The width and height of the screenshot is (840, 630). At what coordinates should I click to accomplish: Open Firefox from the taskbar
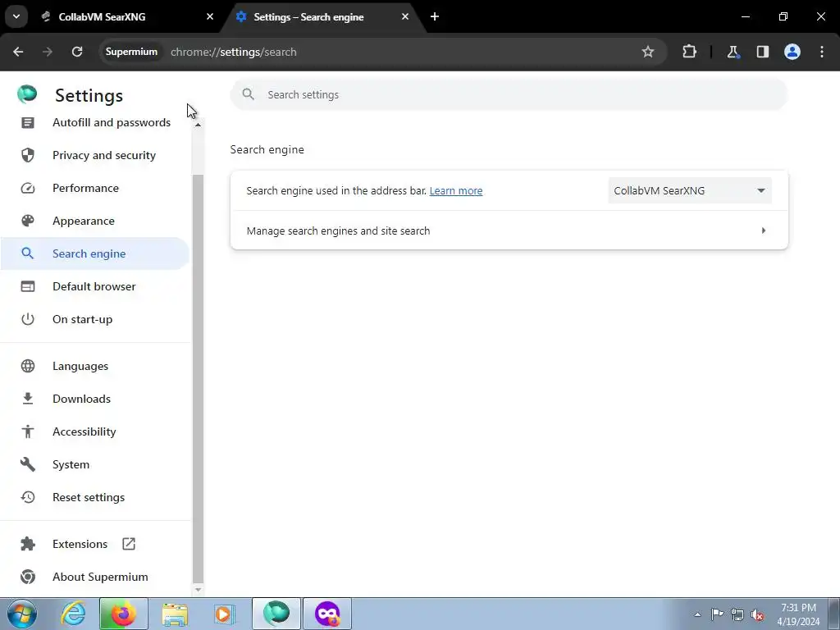123,614
